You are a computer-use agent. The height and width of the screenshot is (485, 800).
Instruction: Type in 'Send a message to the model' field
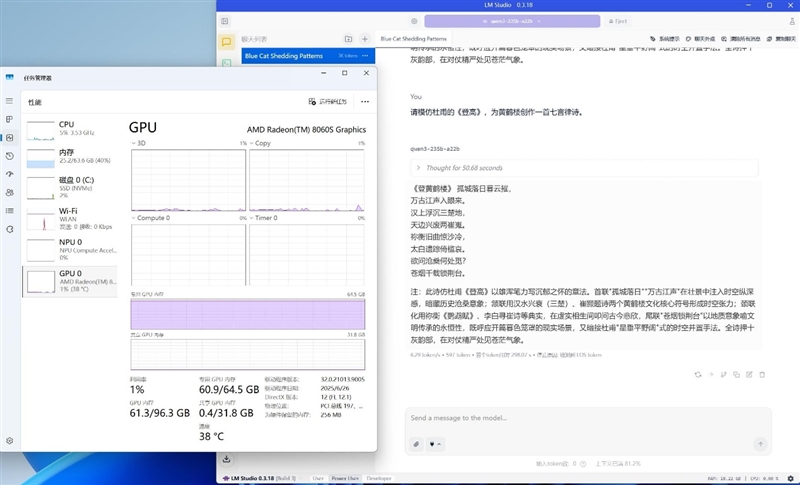pyautogui.click(x=585, y=419)
